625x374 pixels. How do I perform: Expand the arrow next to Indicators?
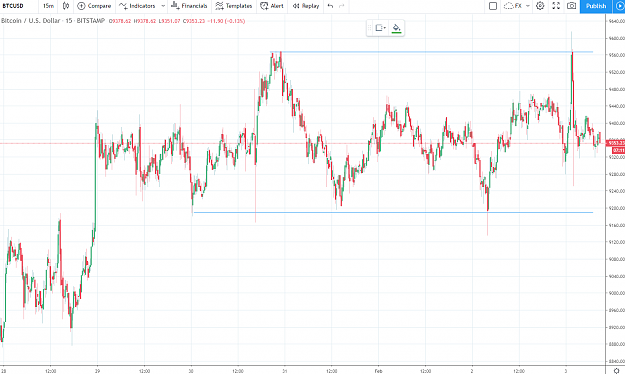[163, 6]
